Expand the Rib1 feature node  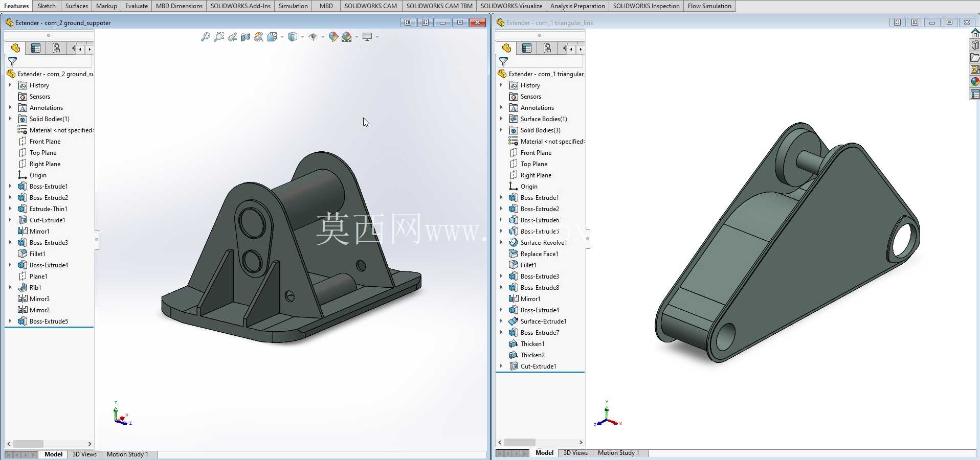point(10,287)
